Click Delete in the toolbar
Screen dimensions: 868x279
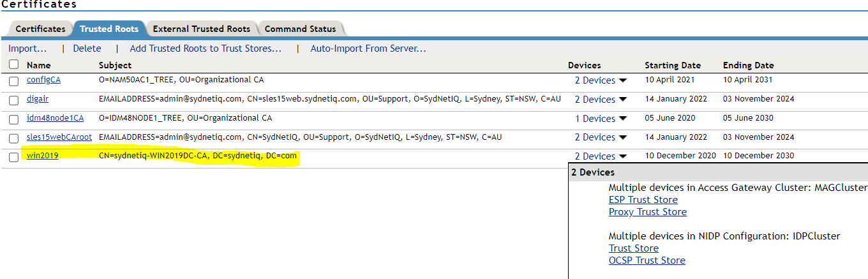click(x=87, y=49)
